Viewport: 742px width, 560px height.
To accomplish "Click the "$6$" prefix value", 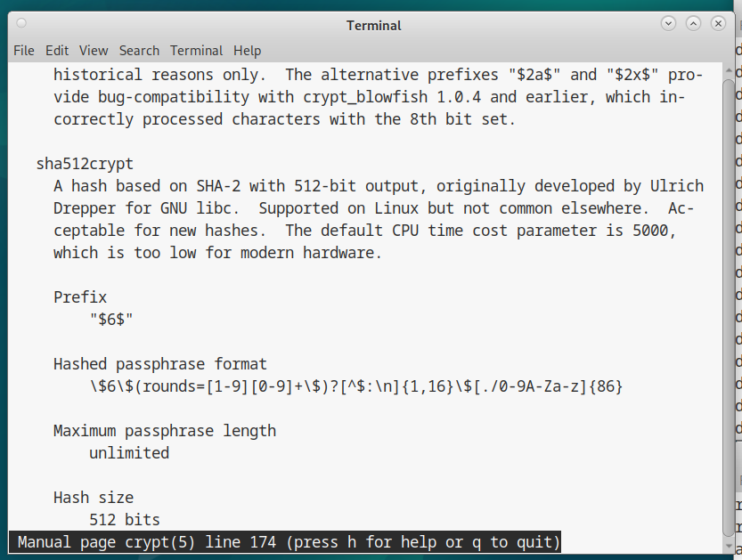I will [111, 320].
